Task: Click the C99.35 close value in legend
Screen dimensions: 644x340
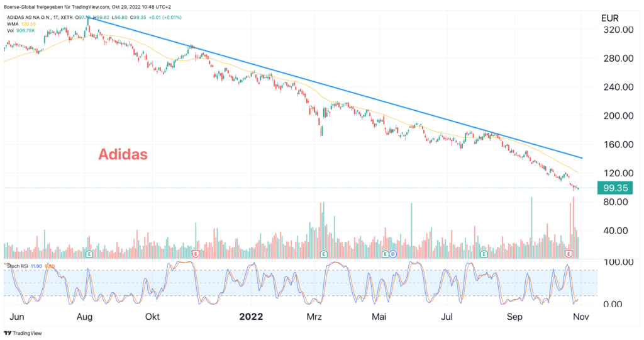Action: click(138, 17)
